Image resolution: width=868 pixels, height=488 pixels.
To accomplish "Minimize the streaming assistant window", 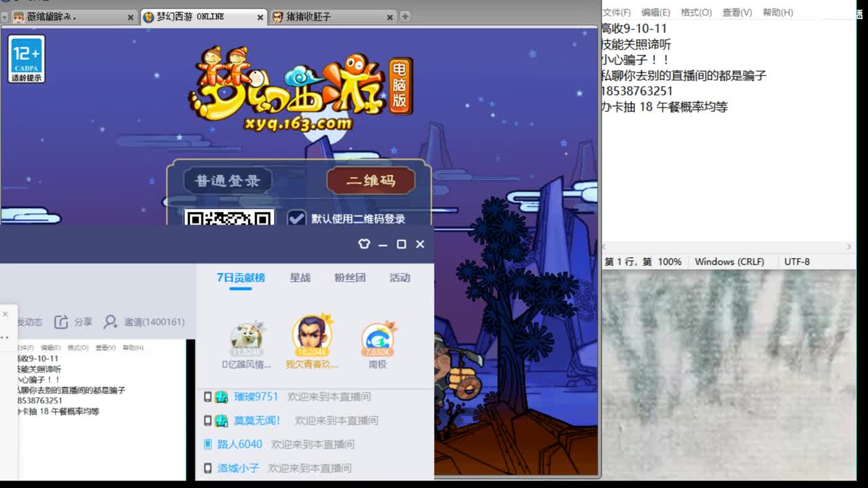I will [382, 244].
